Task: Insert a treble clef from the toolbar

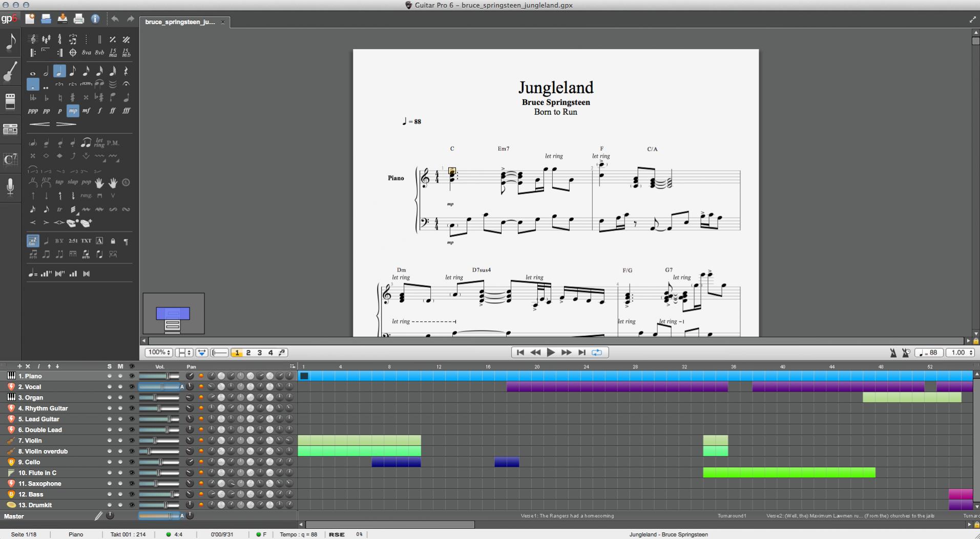Action: 33,39
